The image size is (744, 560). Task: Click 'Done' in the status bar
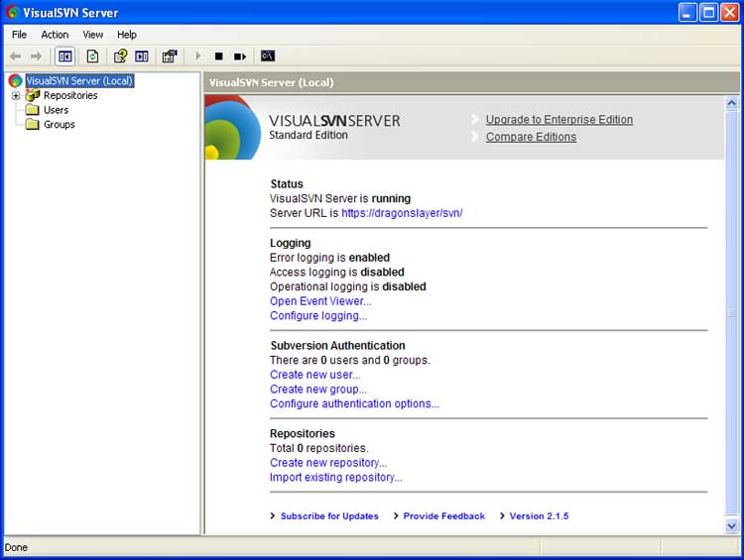point(16,548)
